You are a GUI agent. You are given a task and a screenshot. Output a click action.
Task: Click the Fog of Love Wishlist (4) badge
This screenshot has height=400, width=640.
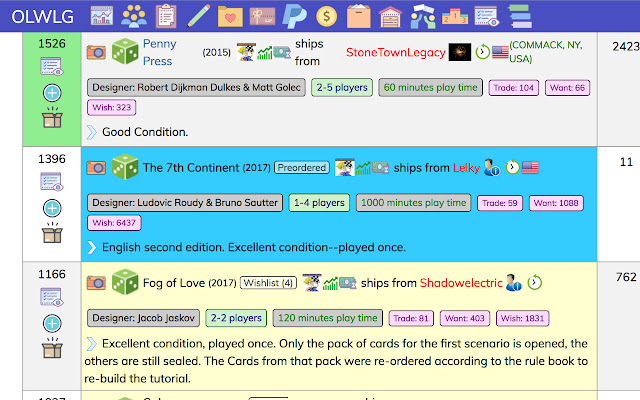[x=269, y=282]
